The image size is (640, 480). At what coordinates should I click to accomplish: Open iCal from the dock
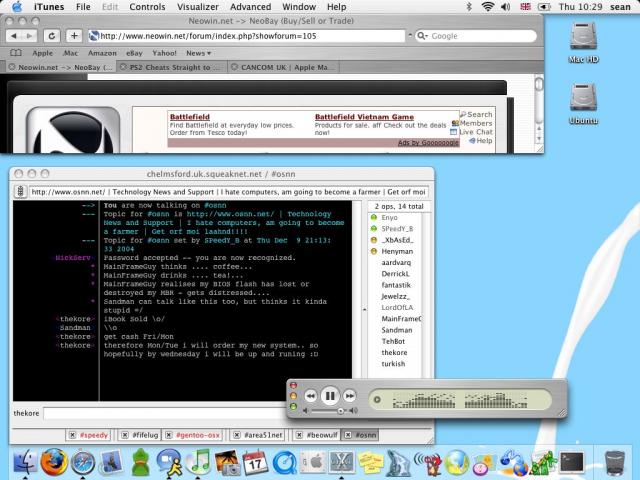255,462
